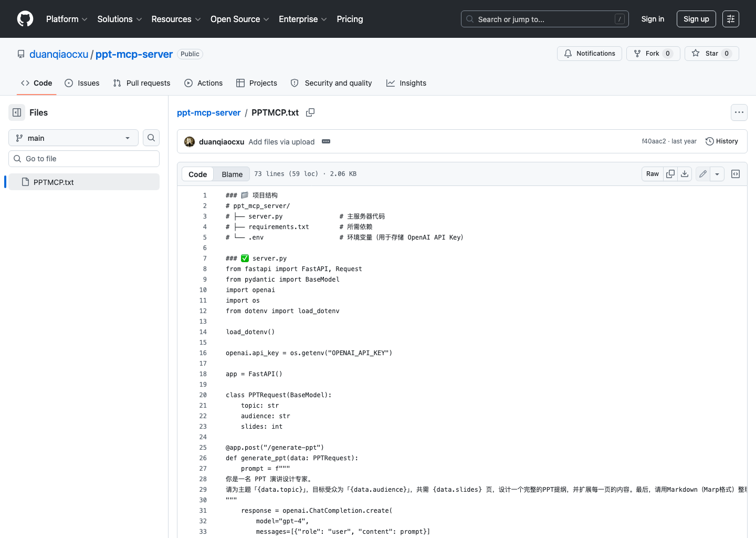The height and width of the screenshot is (538, 756).
Task: View the Raw file
Action: tap(653, 174)
